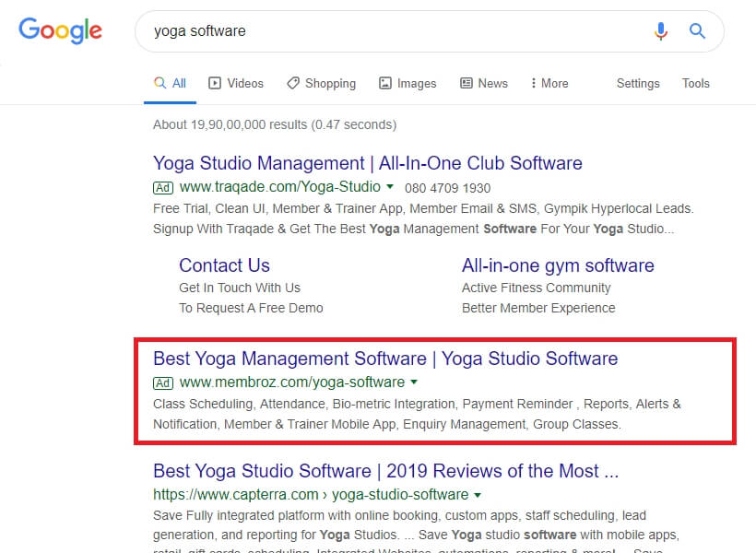This screenshot has width=756, height=553.
Task: Click the 'To Request A Free Demo' text
Action: pos(251,308)
